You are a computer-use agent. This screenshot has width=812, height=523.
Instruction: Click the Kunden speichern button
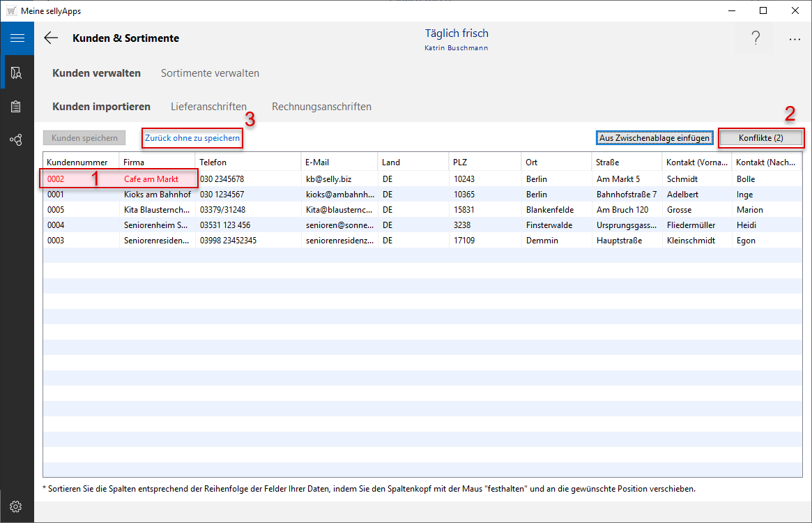84,138
